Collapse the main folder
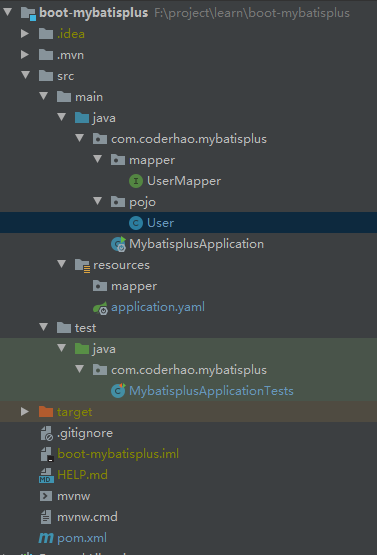This screenshot has width=377, height=555. point(44,96)
